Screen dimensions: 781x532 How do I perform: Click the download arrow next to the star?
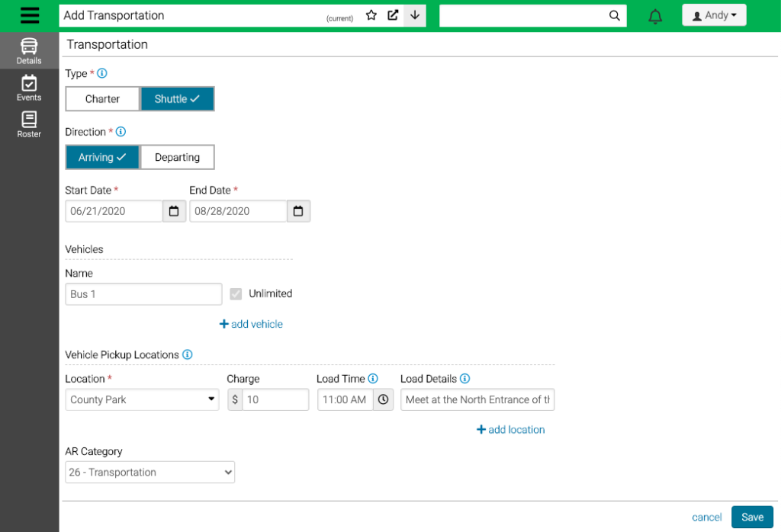click(414, 14)
